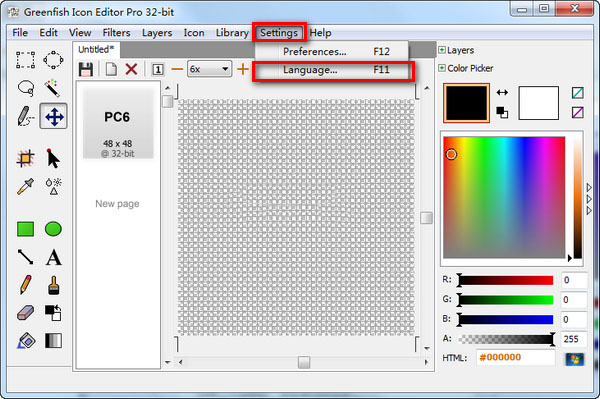Open the Icon menu
This screenshot has width=600, height=399.
(x=194, y=33)
